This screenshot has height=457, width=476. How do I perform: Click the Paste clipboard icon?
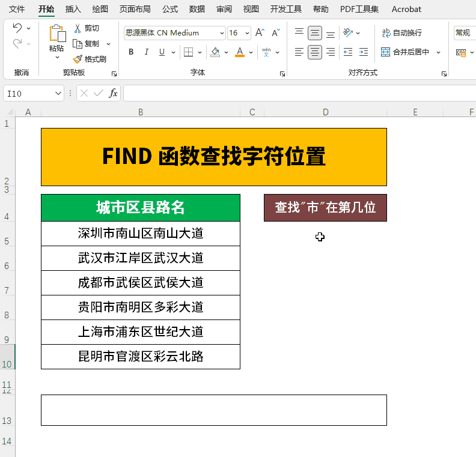click(x=57, y=33)
